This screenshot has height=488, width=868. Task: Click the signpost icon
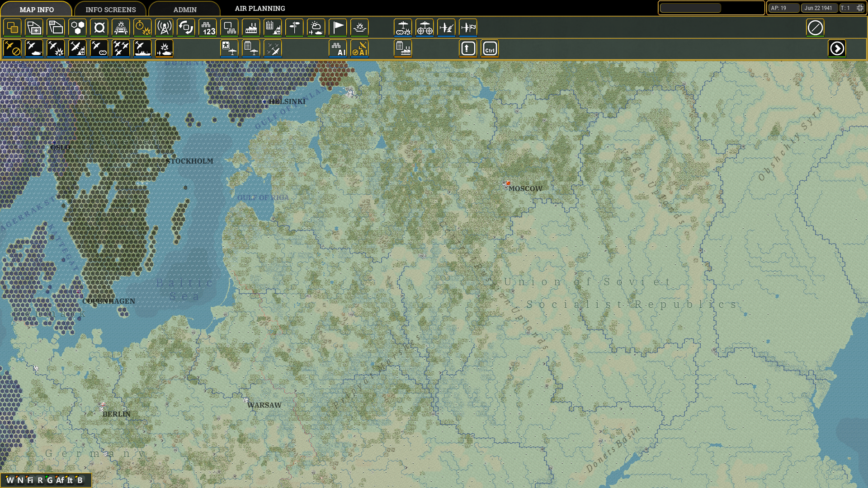(x=294, y=28)
